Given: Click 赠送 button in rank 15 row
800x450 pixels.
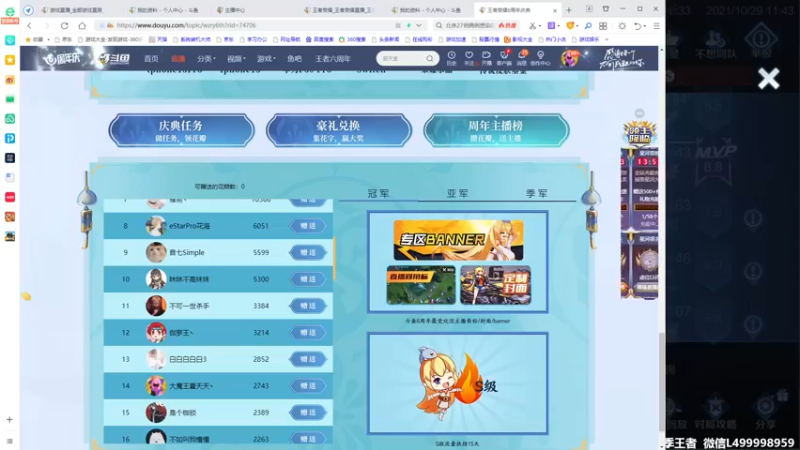Looking at the screenshot, I should click(308, 412).
